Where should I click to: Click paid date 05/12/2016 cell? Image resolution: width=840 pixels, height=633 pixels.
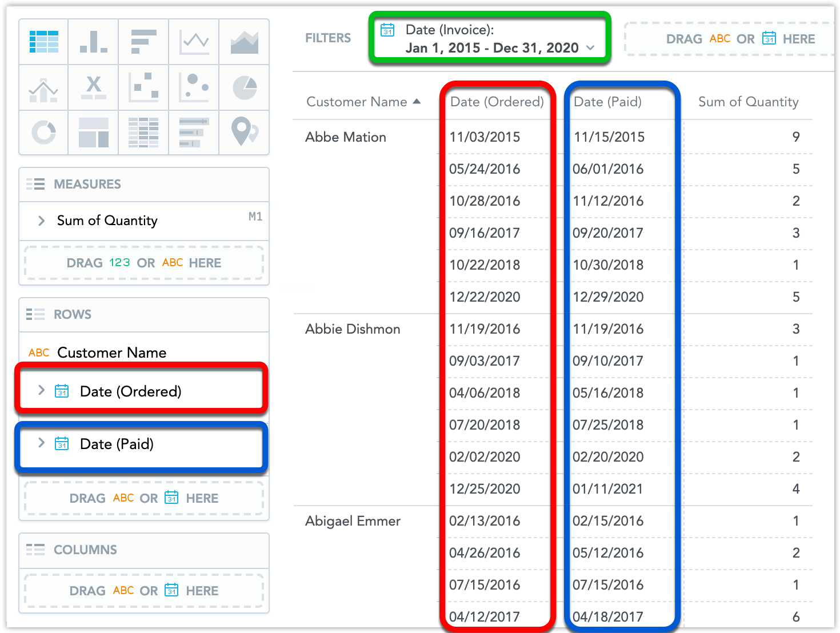click(x=608, y=553)
